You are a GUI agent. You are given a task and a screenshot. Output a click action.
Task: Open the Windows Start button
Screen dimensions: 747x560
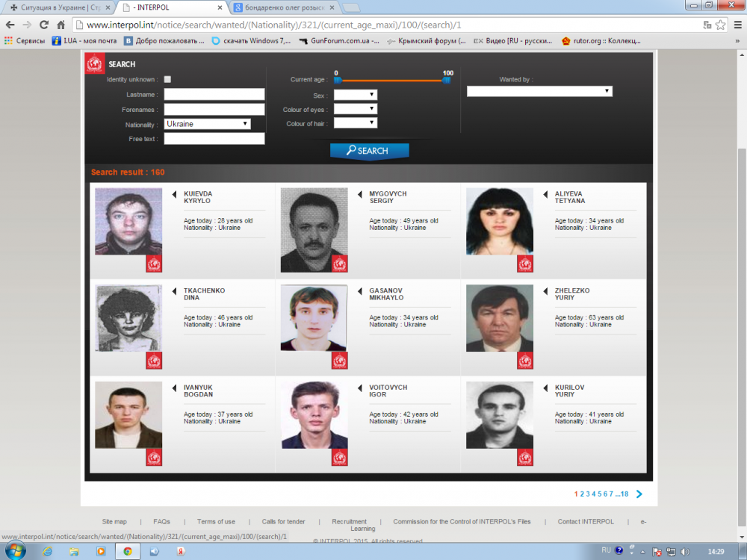click(14, 551)
